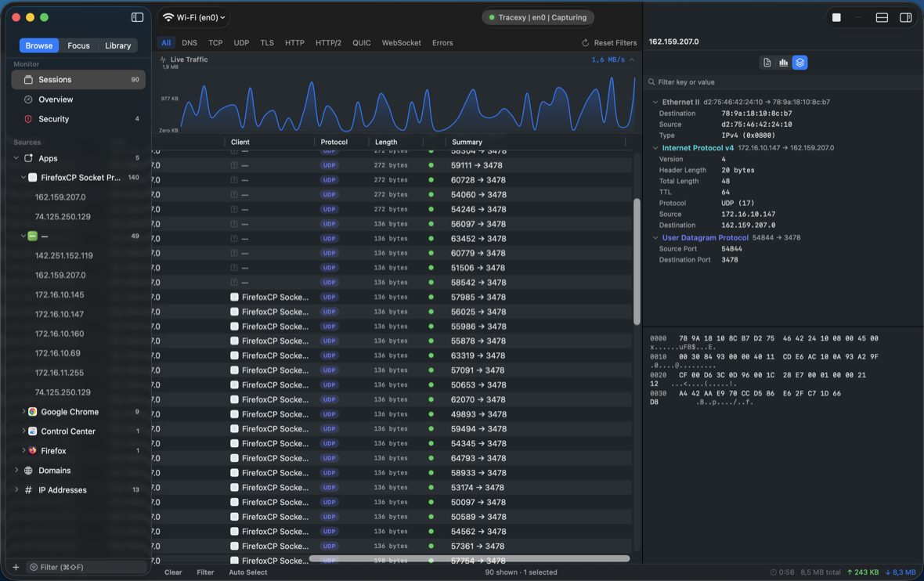Expand the Firefox source group
Viewport: 924px width, 581px height.
pyautogui.click(x=23, y=450)
